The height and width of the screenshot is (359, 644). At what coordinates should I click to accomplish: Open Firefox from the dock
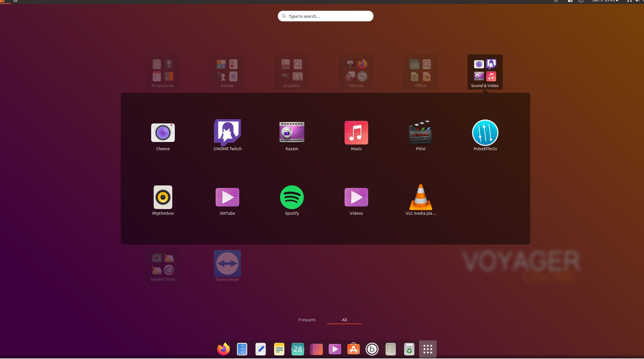pyautogui.click(x=223, y=349)
